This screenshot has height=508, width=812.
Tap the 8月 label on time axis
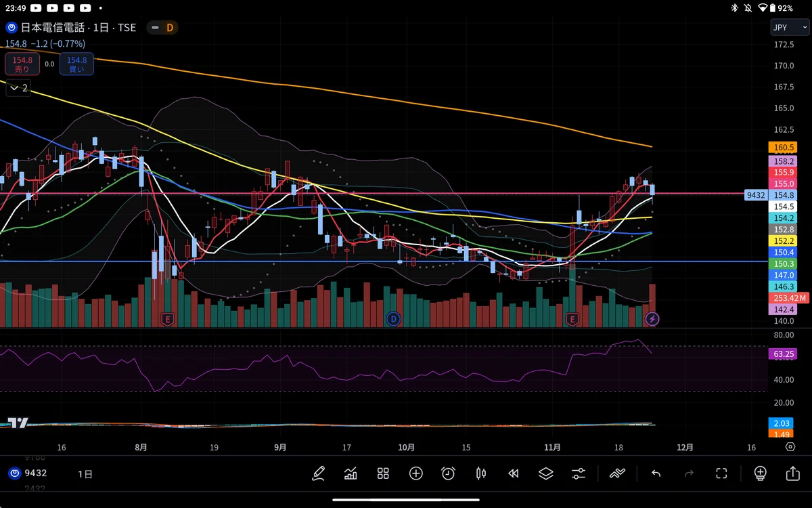coord(141,448)
